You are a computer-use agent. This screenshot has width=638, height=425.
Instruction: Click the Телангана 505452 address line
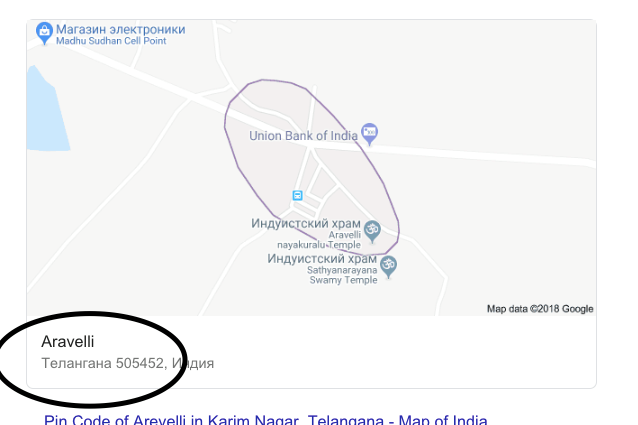pos(127,363)
